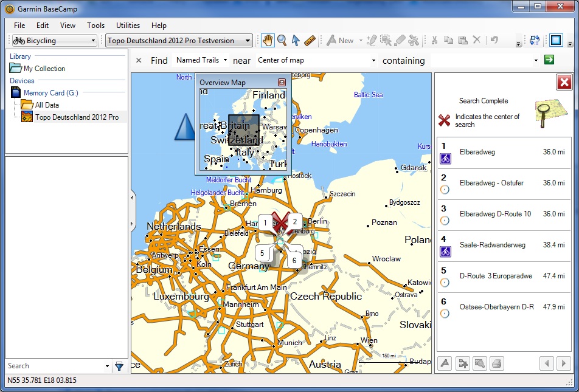Click map marker number 1
This screenshot has height=392, width=579.
click(x=265, y=222)
